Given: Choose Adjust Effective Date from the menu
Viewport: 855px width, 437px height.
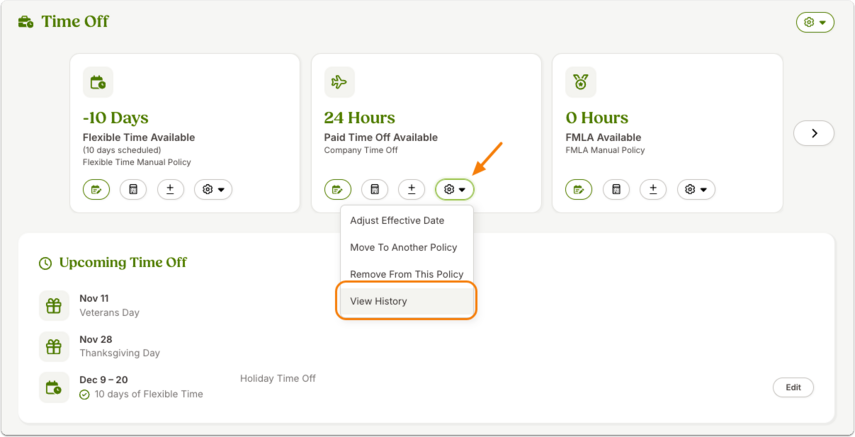Looking at the screenshot, I should coord(407,221).
